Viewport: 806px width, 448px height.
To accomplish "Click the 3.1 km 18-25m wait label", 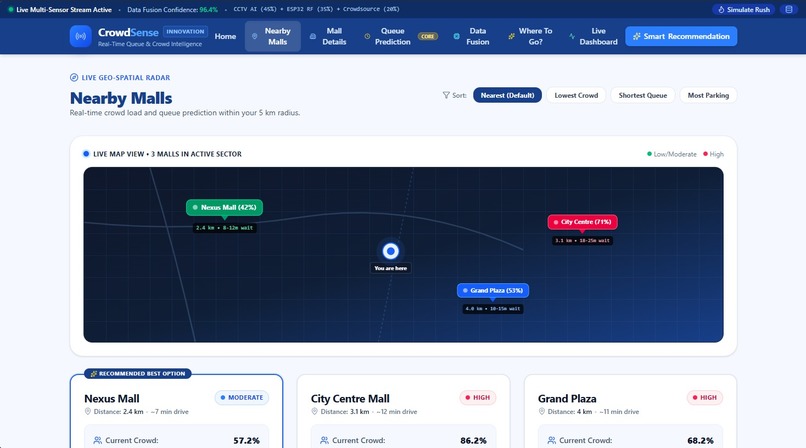I will 582,240.
